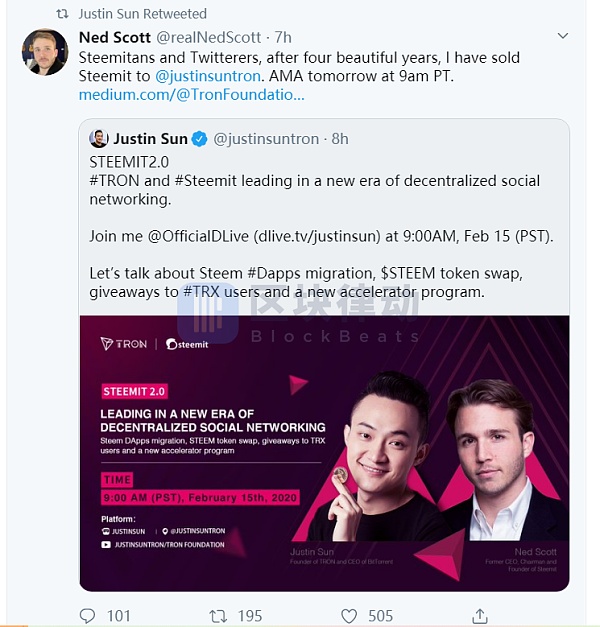Click the share tweet icon
Screen dimensions: 600x627
(480, 615)
